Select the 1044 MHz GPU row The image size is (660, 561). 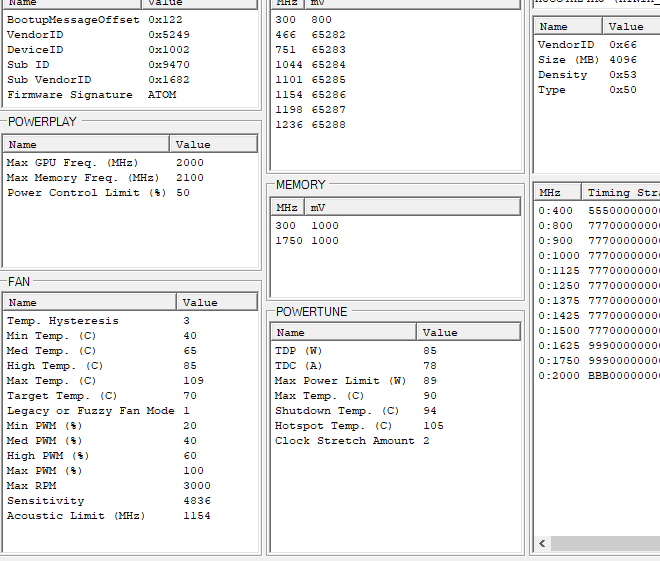pos(396,65)
